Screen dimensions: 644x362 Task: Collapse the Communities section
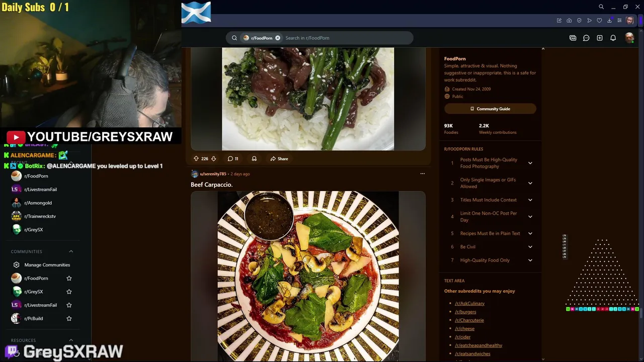(x=71, y=251)
